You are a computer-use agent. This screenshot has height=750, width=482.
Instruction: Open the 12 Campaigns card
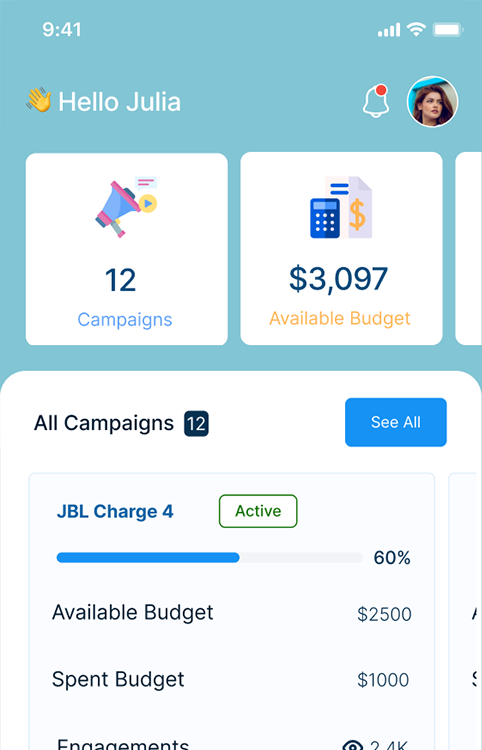coord(127,249)
